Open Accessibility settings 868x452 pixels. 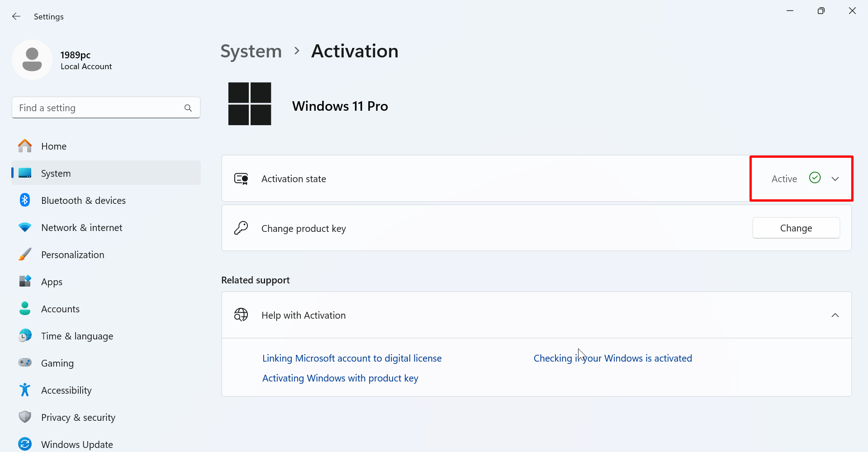point(106,390)
